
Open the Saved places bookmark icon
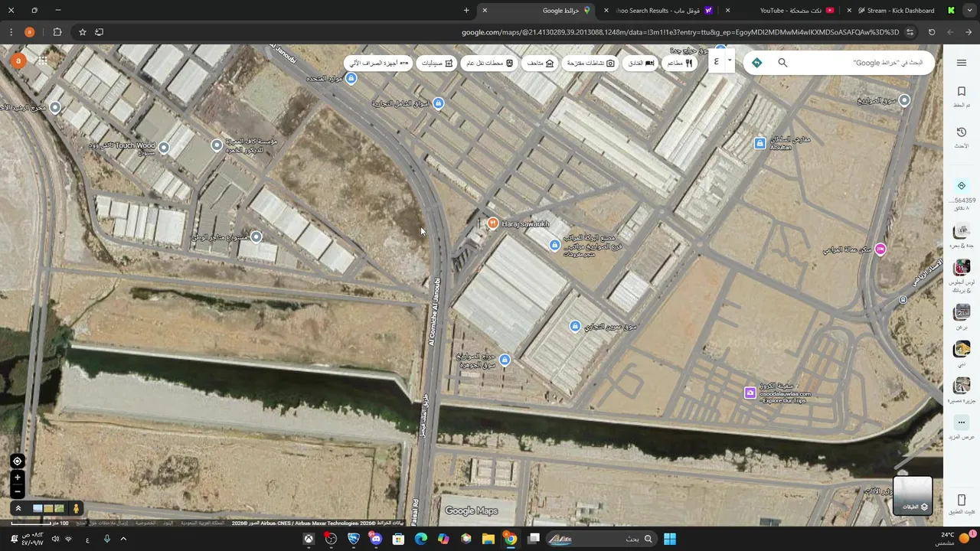(x=962, y=91)
